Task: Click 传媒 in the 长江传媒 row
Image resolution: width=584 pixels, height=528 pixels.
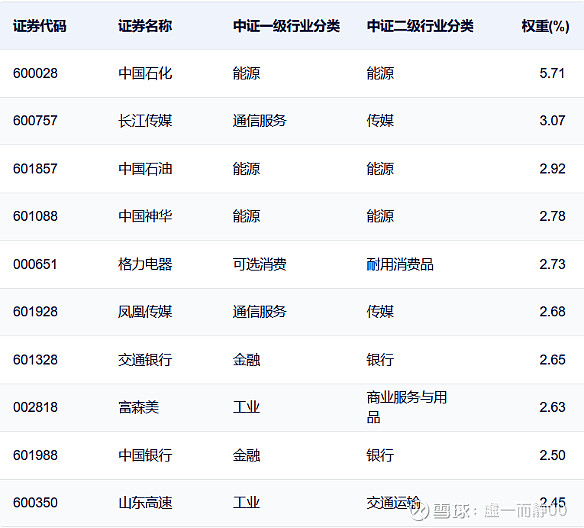Action: (380, 121)
